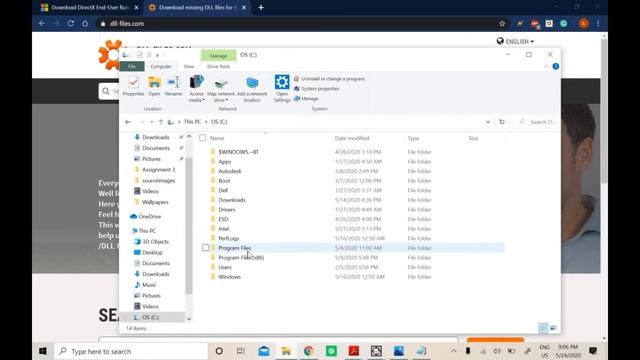Click the taskbar search box

coord(131,351)
